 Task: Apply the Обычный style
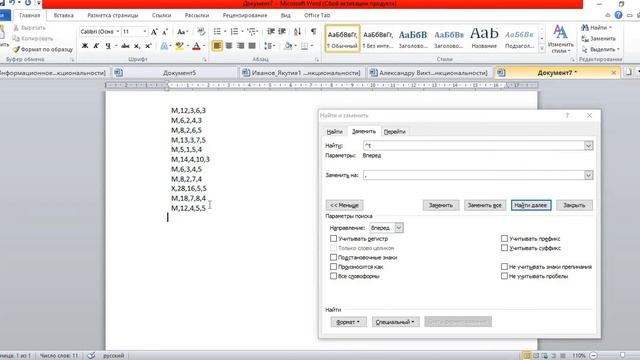342,38
